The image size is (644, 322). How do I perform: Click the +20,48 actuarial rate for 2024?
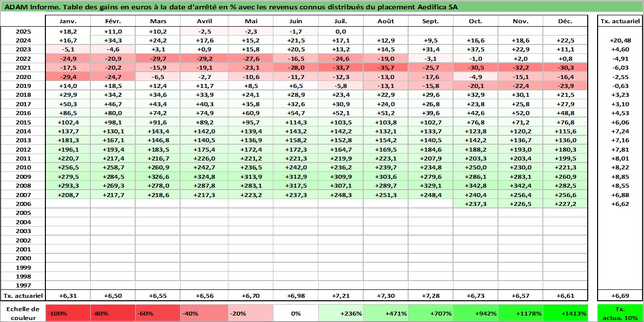620,40
